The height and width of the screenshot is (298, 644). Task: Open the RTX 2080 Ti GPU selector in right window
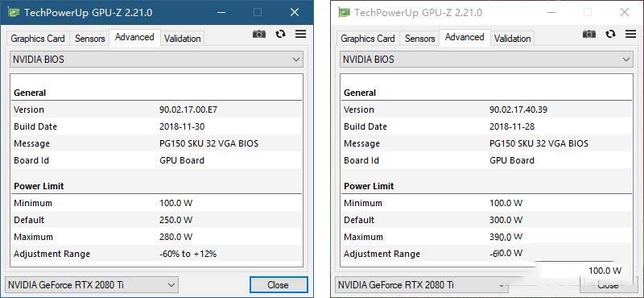tap(422, 285)
